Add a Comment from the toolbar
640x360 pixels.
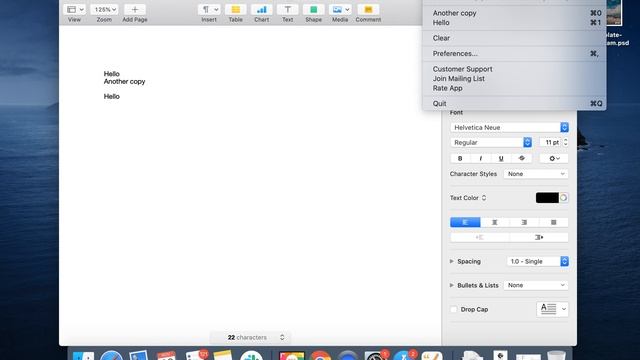pyautogui.click(x=368, y=9)
